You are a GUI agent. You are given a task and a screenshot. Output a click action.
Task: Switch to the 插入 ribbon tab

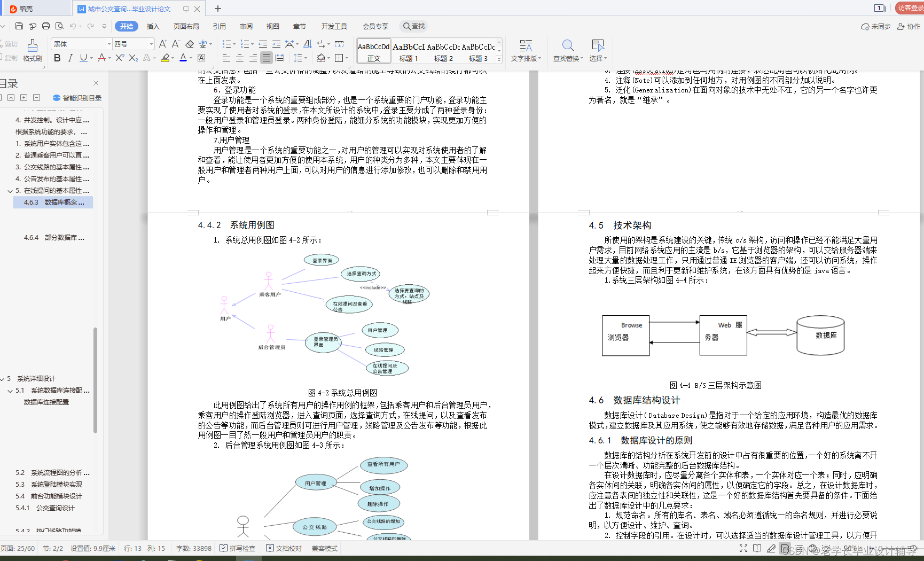[x=152, y=26]
